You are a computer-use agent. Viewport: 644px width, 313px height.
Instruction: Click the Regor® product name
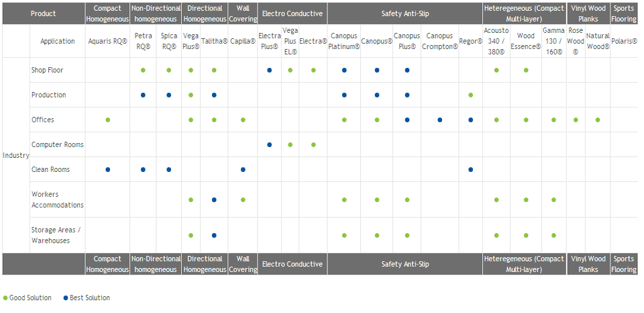click(471, 41)
